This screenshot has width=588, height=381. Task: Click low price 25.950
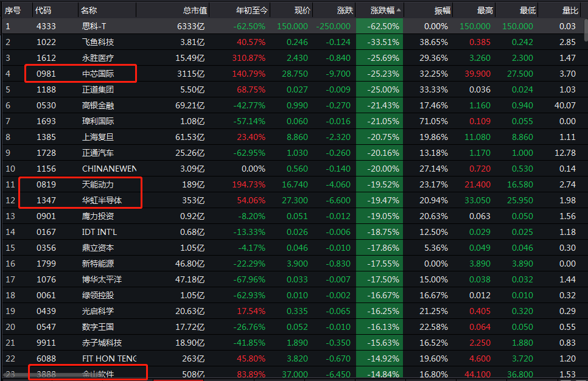coord(520,200)
